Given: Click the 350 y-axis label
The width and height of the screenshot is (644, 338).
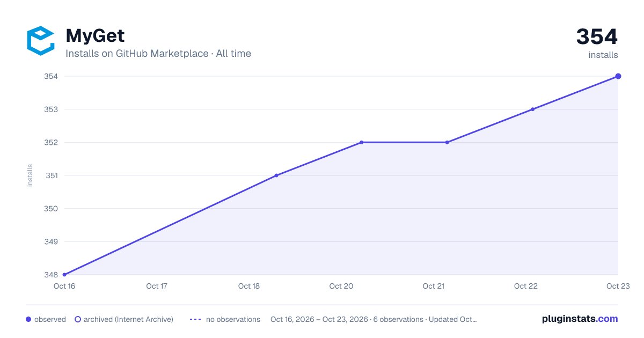Looking at the screenshot, I should [x=50, y=209].
